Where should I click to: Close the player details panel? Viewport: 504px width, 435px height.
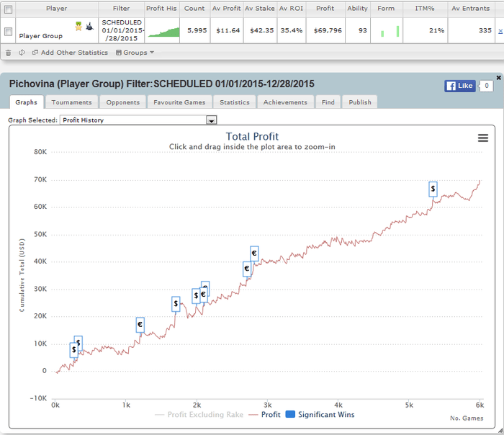coord(498,77)
